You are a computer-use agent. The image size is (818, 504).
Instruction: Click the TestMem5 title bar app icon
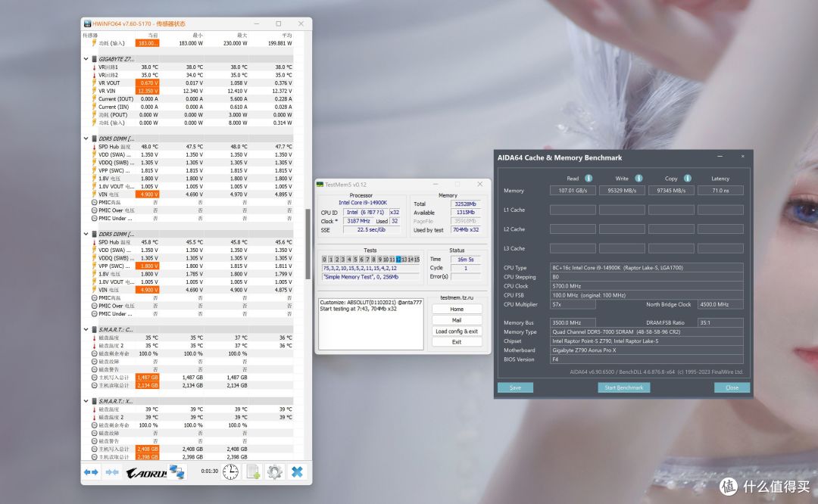[320, 185]
